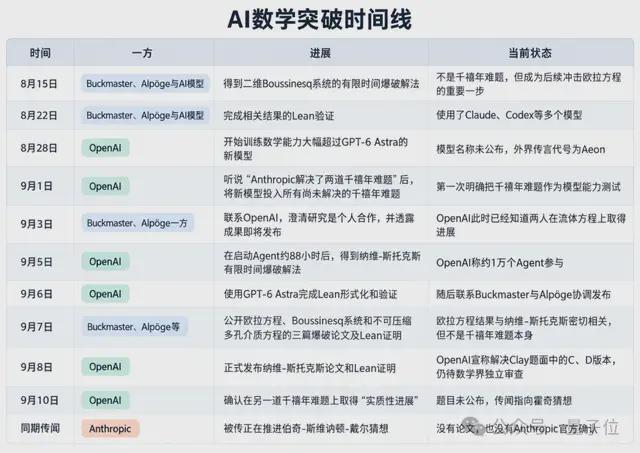Click progress text starting "公开欧拉方程、Boussinesq系统"
This screenshot has width=640, height=453.
tap(317, 328)
